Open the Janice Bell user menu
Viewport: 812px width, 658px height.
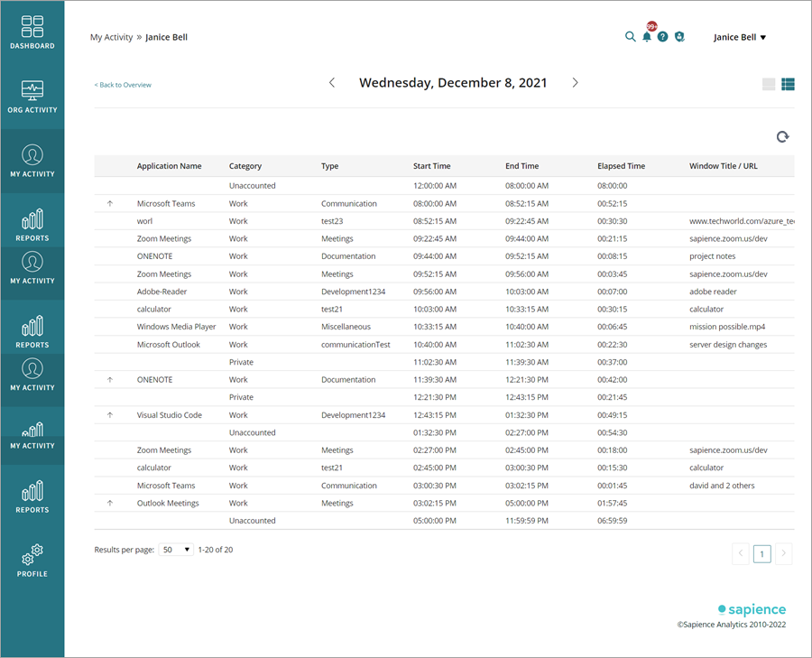click(x=740, y=37)
